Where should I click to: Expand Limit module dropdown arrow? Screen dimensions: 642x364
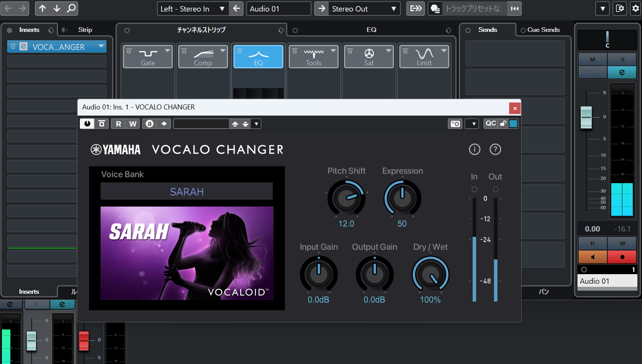(x=444, y=50)
